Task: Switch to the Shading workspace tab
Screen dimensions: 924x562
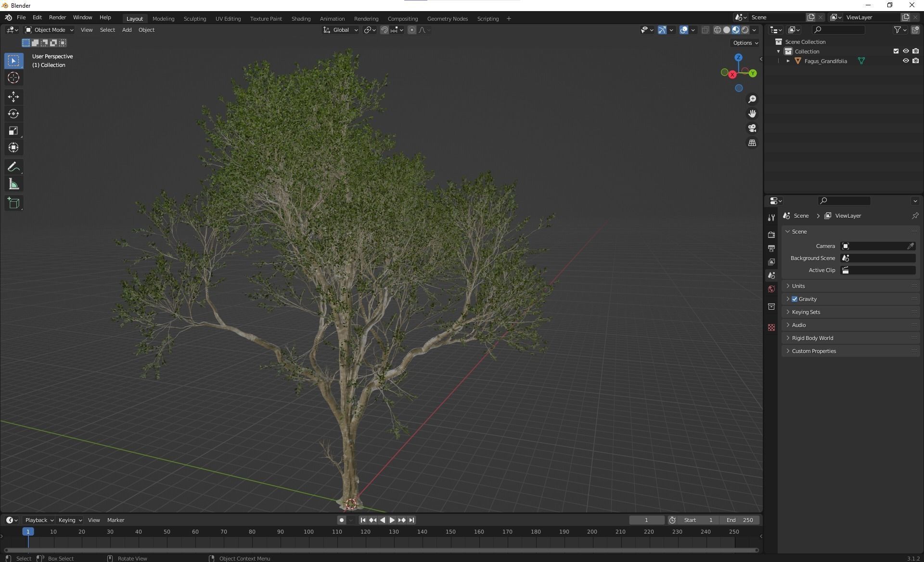Action: coord(301,19)
